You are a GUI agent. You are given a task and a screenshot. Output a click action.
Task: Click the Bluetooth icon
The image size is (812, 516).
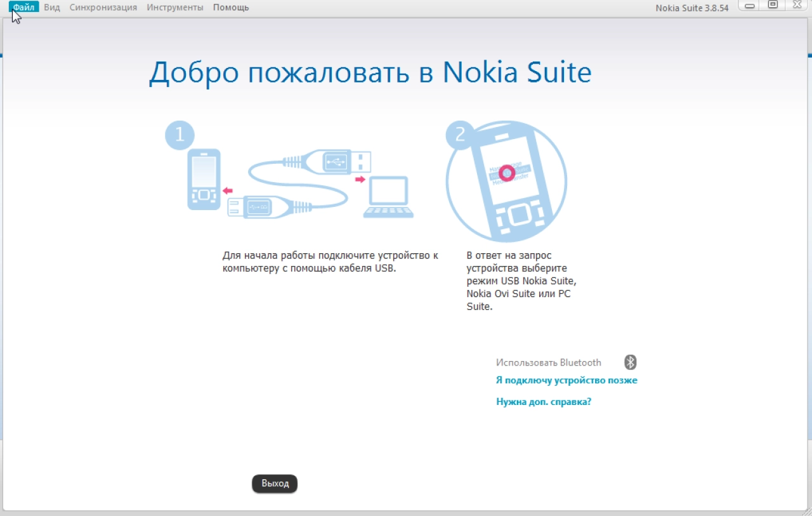630,362
